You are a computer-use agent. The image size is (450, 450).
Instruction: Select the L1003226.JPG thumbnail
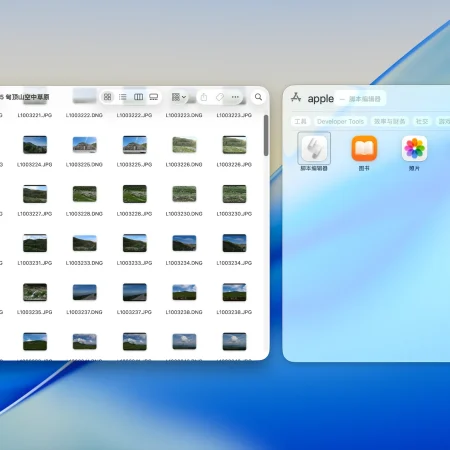point(234,145)
